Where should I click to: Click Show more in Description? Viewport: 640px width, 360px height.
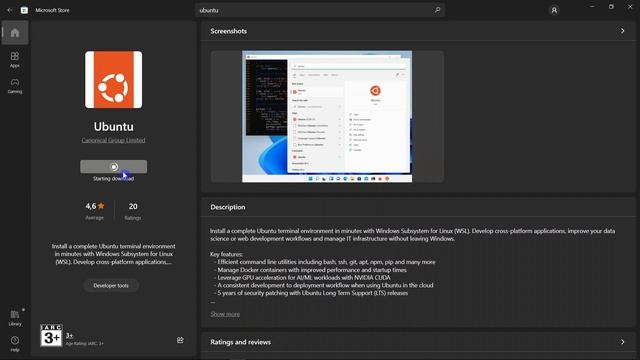click(225, 314)
